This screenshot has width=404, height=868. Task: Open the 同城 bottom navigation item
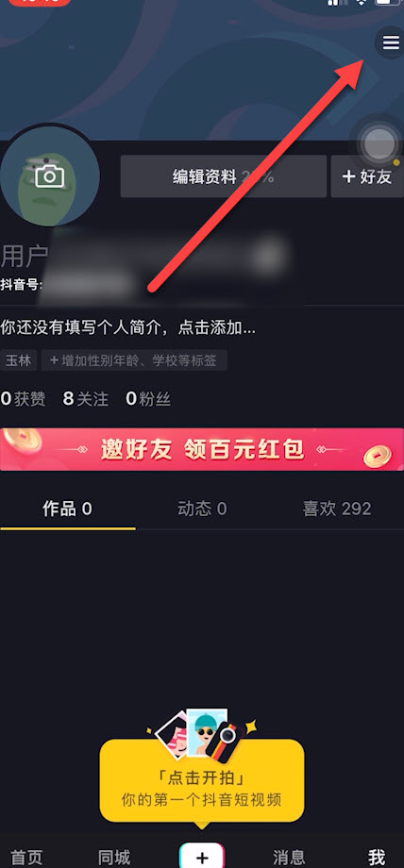click(113, 857)
